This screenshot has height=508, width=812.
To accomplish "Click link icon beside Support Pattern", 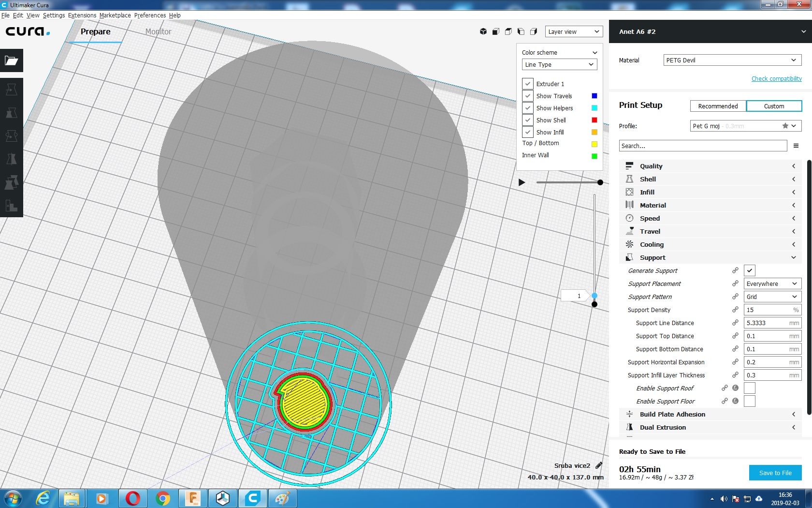I will pos(735,297).
